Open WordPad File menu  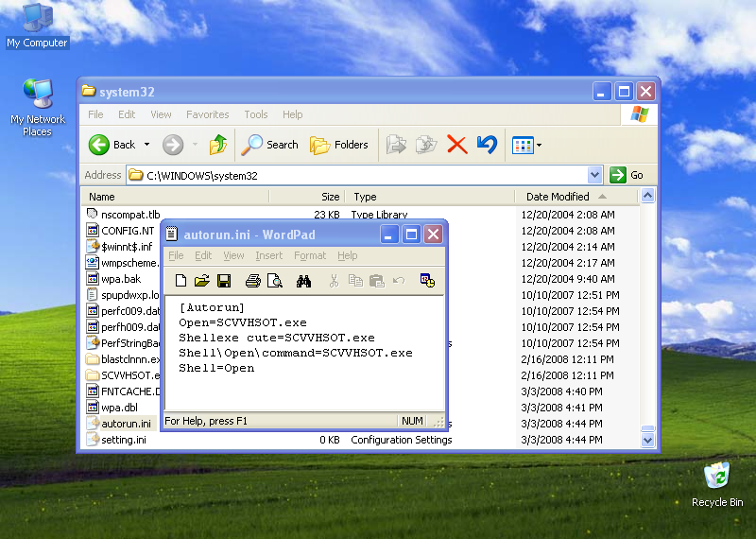coord(176,255)
